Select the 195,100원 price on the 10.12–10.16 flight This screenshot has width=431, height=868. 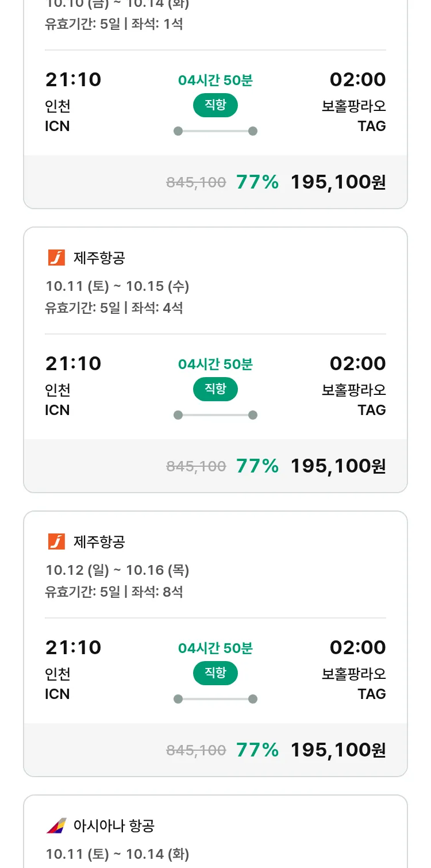click(338, 750)
